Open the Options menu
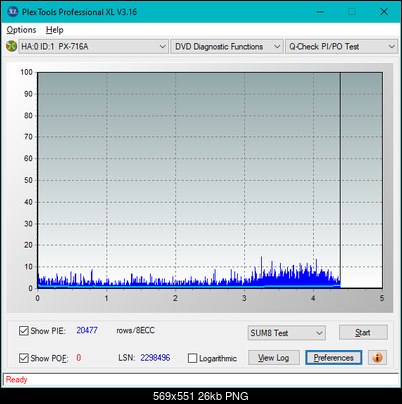 (x=21, y=30)
